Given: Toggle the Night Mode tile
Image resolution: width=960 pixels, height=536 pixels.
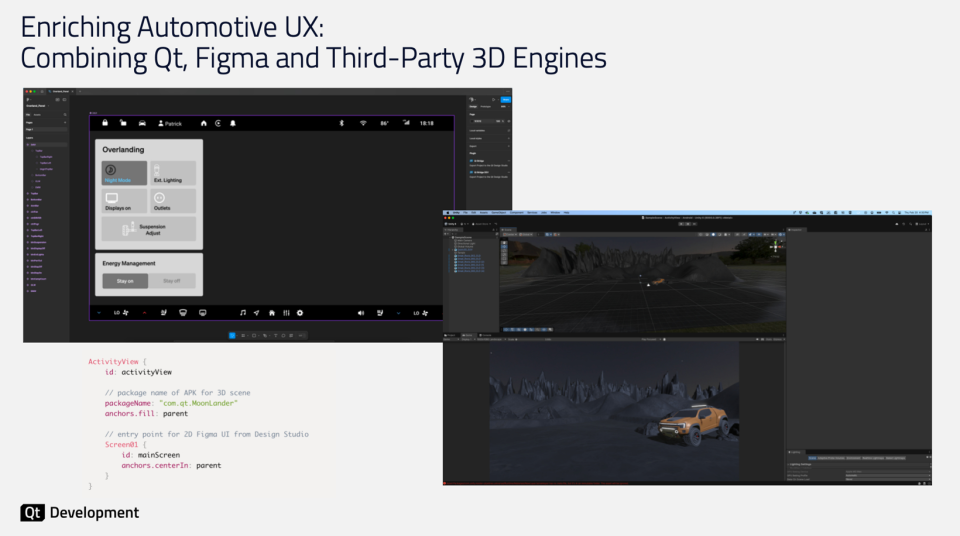Looking at the screenshot, I should point(124,173).
